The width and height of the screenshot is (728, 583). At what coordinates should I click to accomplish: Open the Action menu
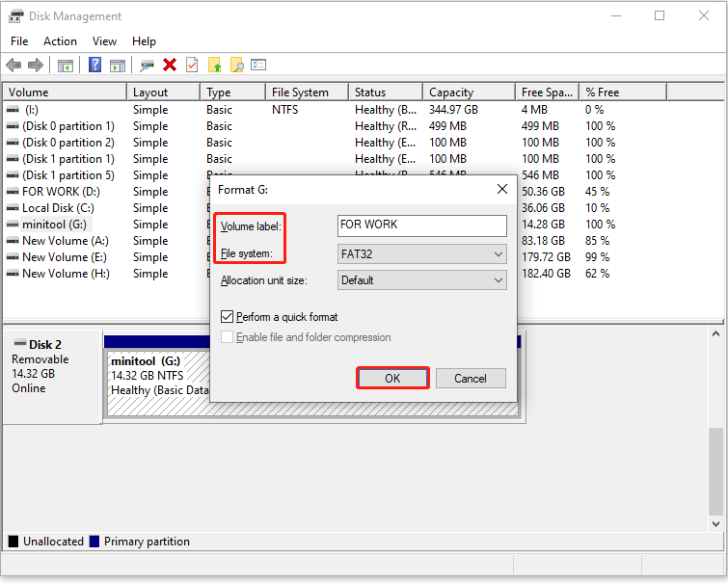coord(61,41)
